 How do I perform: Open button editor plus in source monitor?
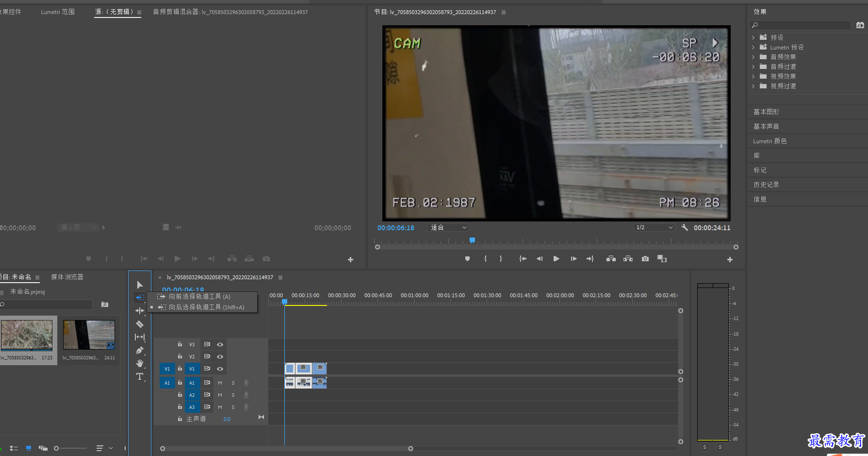tap(350, 260)
